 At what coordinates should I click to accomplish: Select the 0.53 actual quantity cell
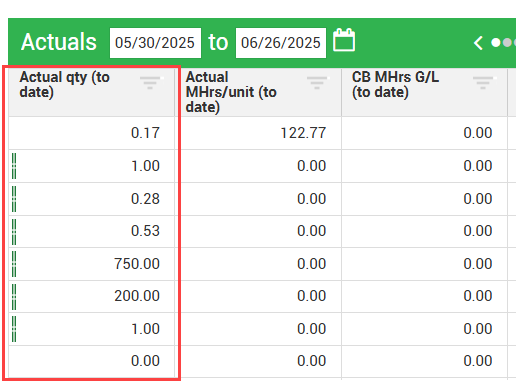click(x=92, y=231)
